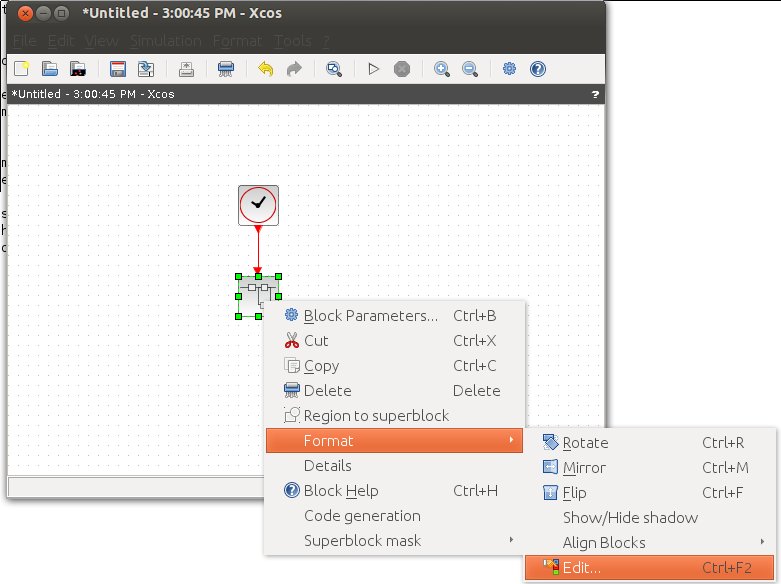Expand the Format submenu entry
The width and height of the screenshot is (781, 584).
(328, 441)
